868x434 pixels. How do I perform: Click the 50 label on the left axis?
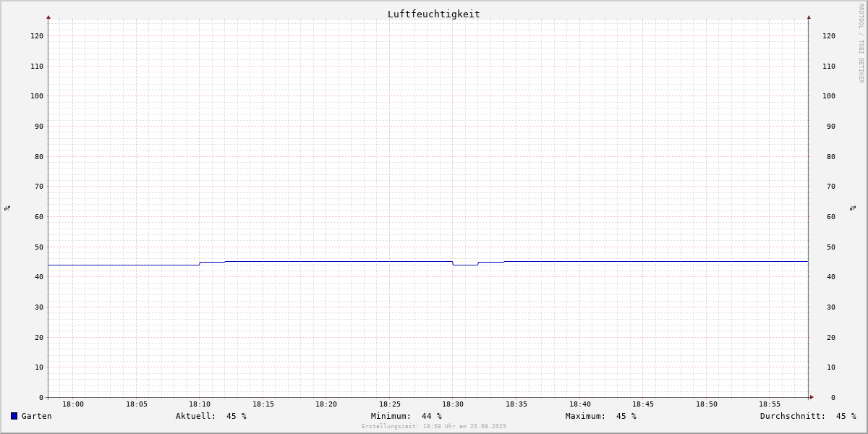click(39, 247)
